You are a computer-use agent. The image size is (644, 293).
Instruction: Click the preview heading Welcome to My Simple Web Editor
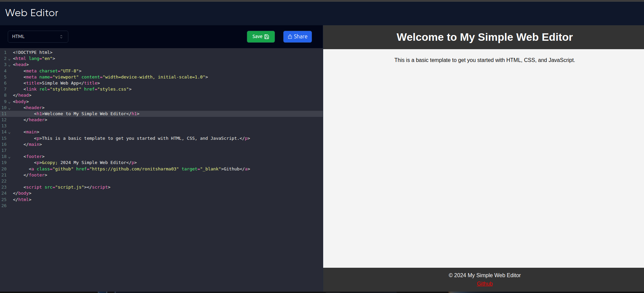(485, 37)
